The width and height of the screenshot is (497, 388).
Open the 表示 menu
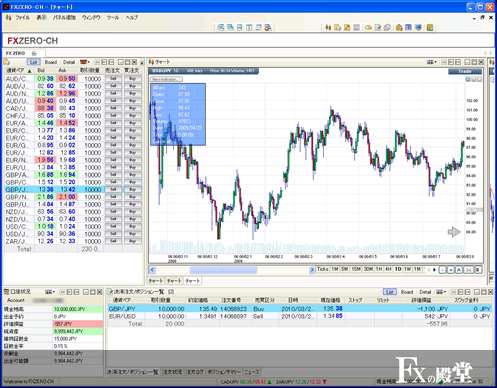coord(41,17)
